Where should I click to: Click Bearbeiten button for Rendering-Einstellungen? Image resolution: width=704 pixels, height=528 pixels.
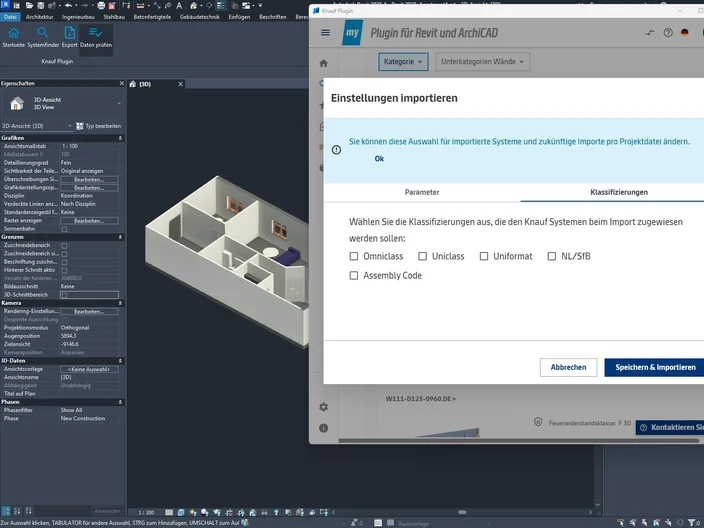coord(89,312)
